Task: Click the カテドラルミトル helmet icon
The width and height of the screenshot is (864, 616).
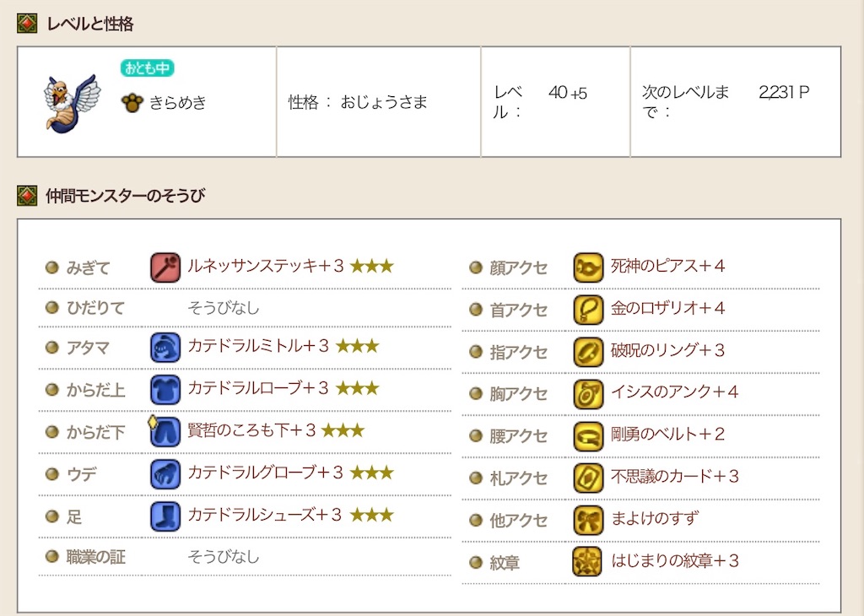Action: point(165,348)
